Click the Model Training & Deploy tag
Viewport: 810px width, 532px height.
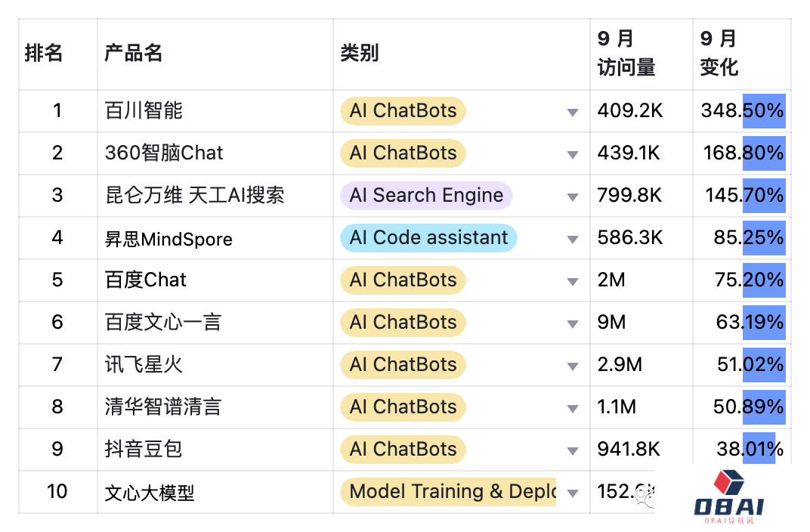point(448,492)
